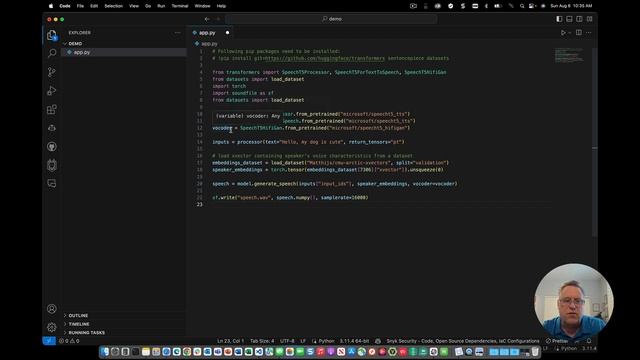640x360 pixels.
Task: Change the UTF-8 encoding in status bar
Action: coord(287,341)
